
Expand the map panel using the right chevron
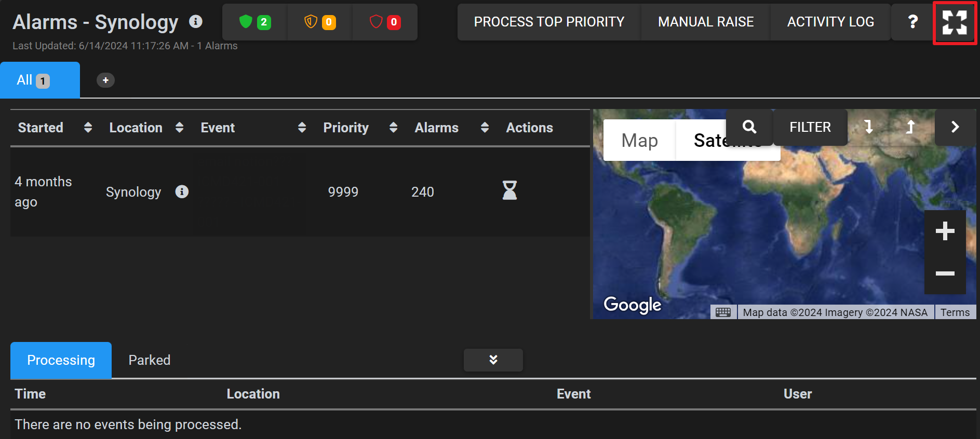pos(955,127)
